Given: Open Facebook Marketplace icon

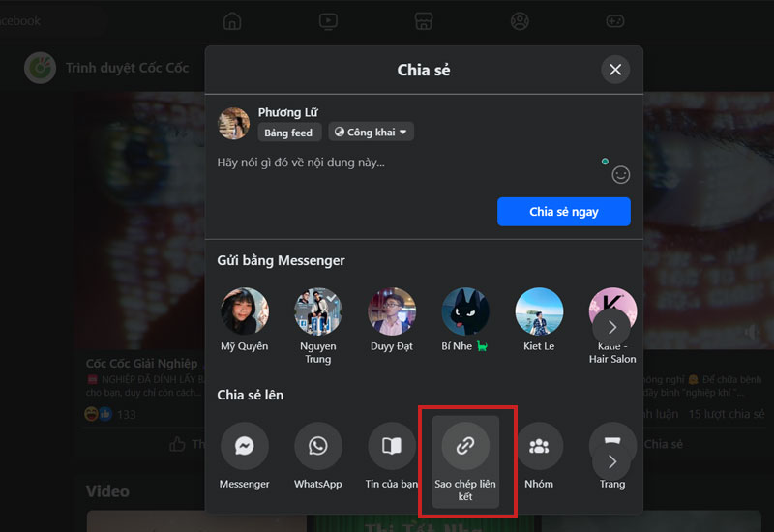Looking at the screenshot, I should pyautogui.click(x=424, y=21).
